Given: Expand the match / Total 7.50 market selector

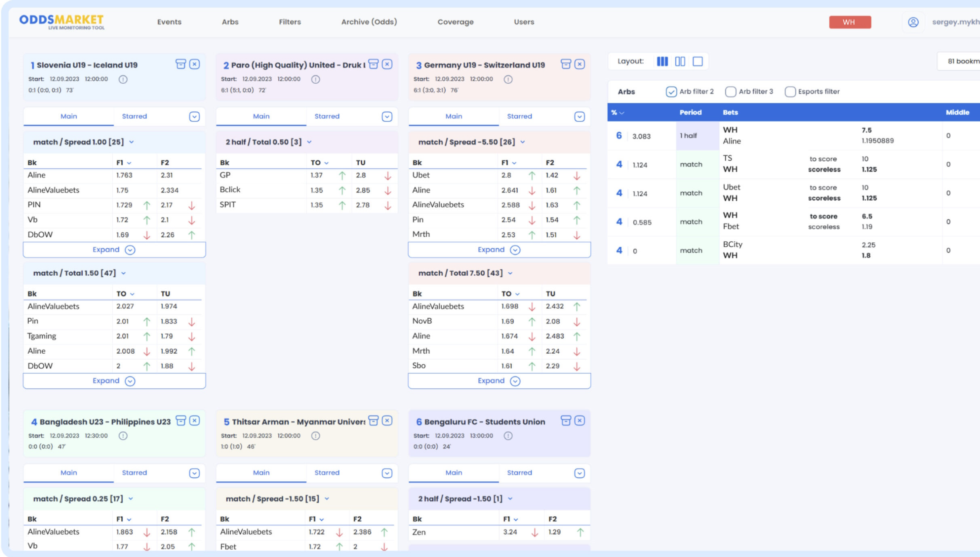Looking at the screenshot, I should (510, 273).
